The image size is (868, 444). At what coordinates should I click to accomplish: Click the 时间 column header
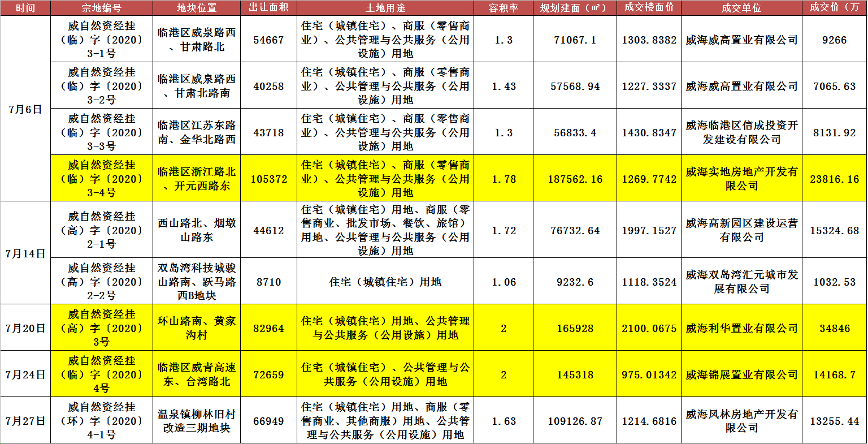(25, 8)
